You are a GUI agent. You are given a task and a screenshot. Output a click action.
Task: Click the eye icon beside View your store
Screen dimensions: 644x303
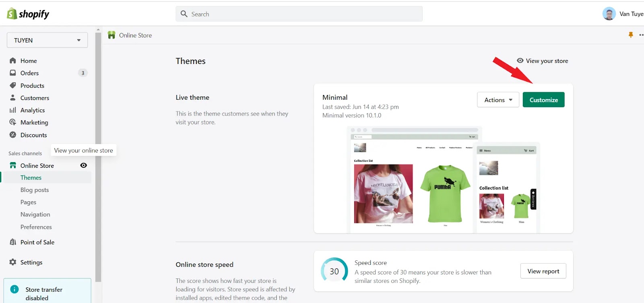[520, 60]
